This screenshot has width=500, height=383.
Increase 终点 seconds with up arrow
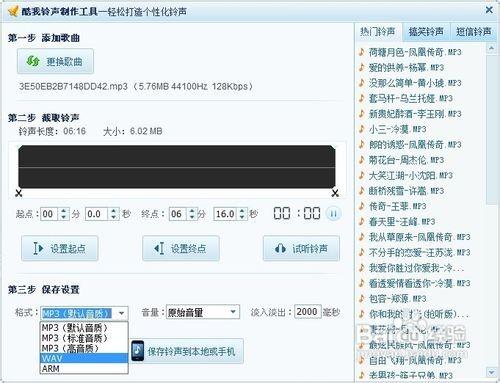[x=242, y=210]
